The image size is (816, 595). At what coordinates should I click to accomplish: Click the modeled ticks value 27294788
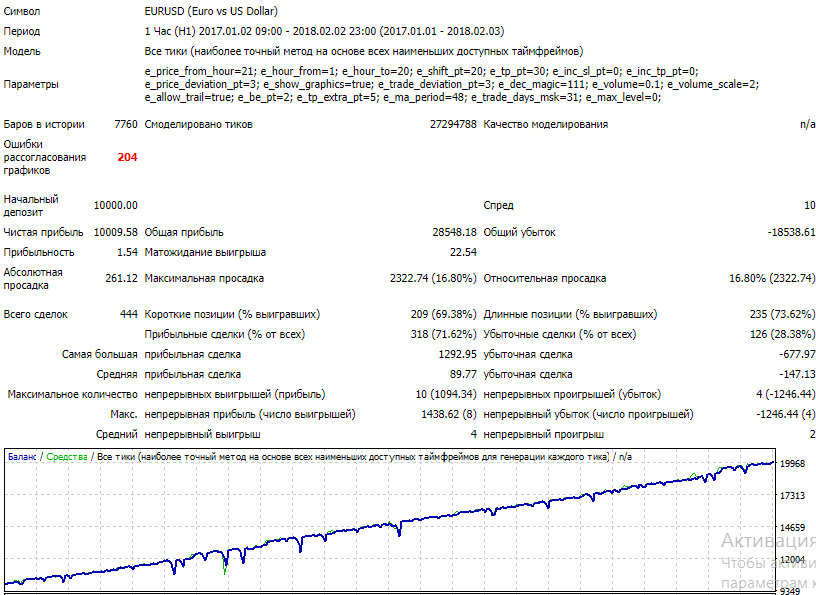[x=453, y=124]
